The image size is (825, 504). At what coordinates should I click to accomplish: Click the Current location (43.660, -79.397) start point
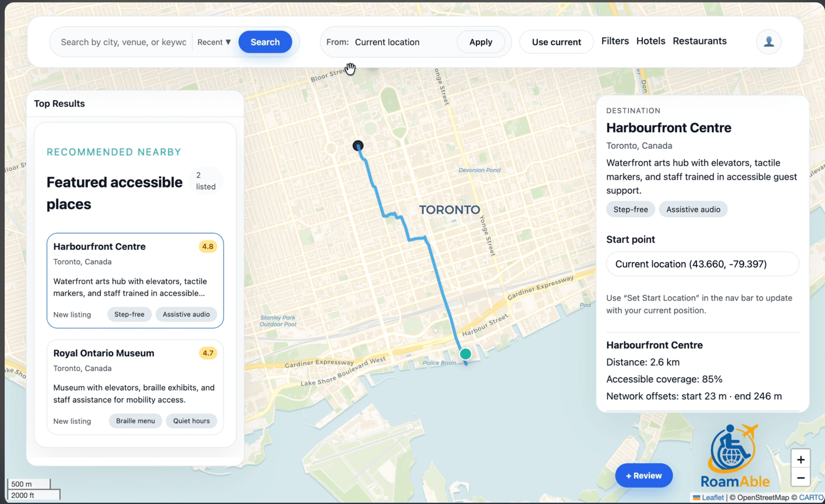click(703, 264)
